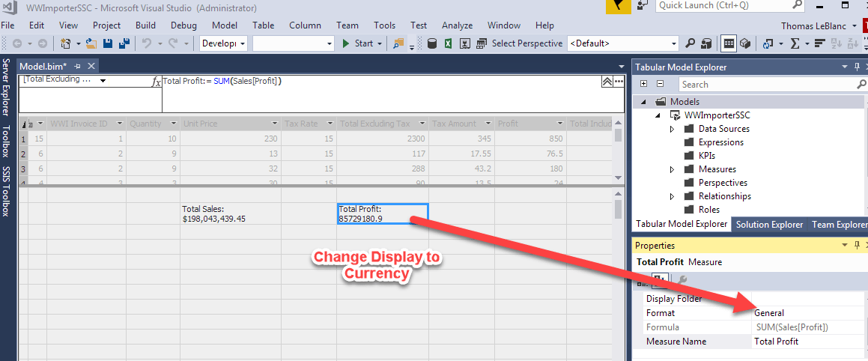Screen dimensions: 868x361
Task: Open the Start button dropdown arrow
Action: [x=380, y=43]
